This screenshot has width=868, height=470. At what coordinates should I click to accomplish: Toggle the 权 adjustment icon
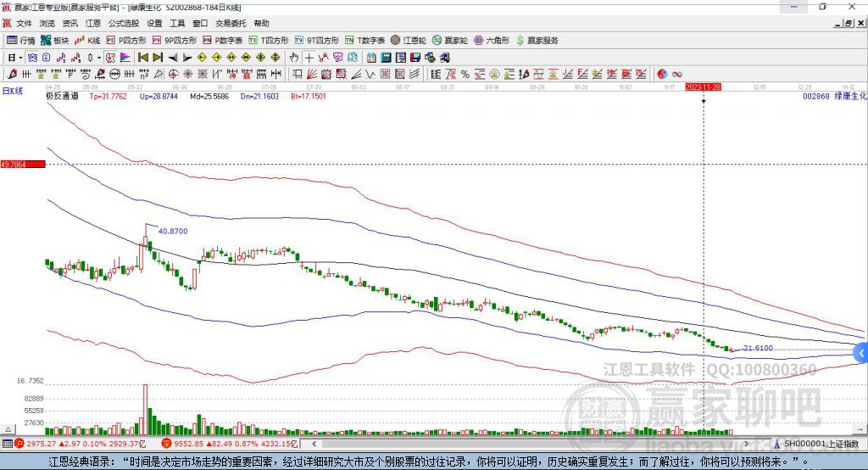111,58
